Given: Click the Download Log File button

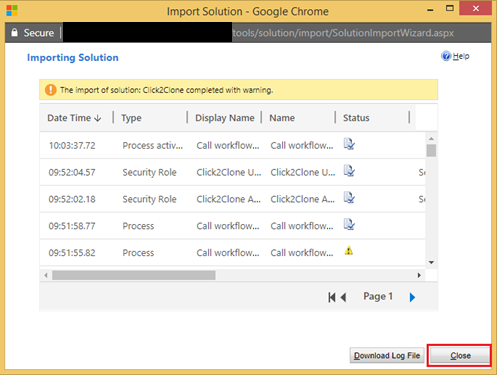Looking at the screenshot, I should (387, 356).
